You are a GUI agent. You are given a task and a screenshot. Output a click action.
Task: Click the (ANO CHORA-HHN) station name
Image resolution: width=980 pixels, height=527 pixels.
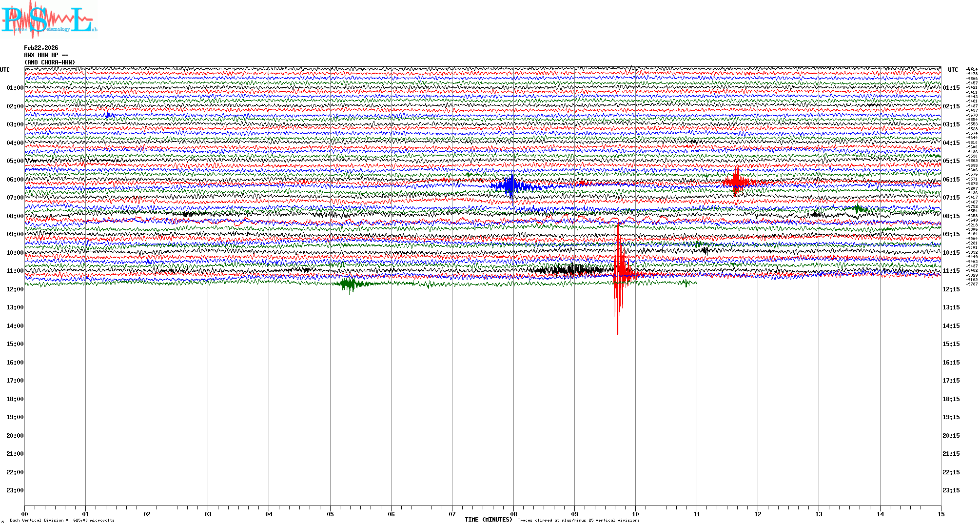point(50,62)
